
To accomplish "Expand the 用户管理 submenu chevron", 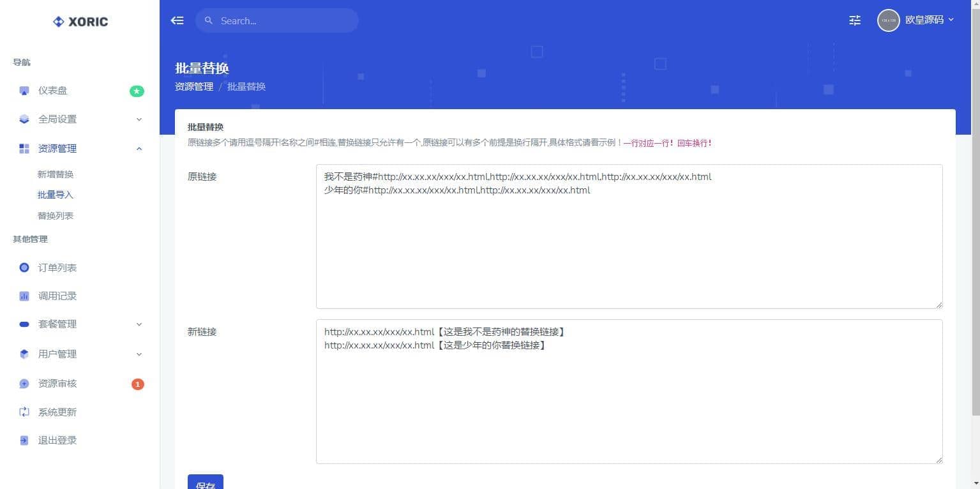I will tap(139, 354).
